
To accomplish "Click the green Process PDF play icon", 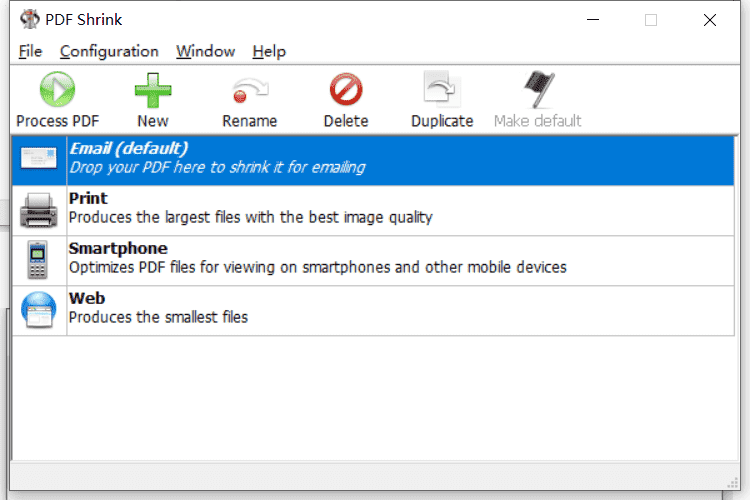I will [x=57, y=89].
